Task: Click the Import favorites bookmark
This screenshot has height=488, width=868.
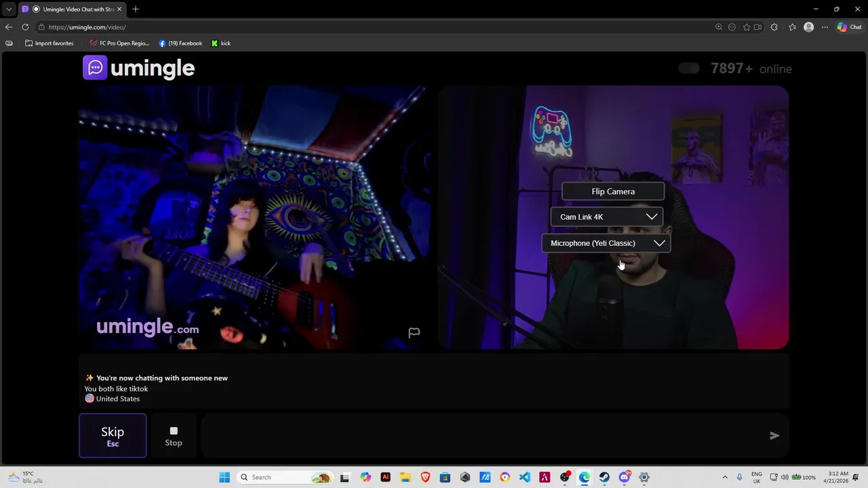Action: 49,43
